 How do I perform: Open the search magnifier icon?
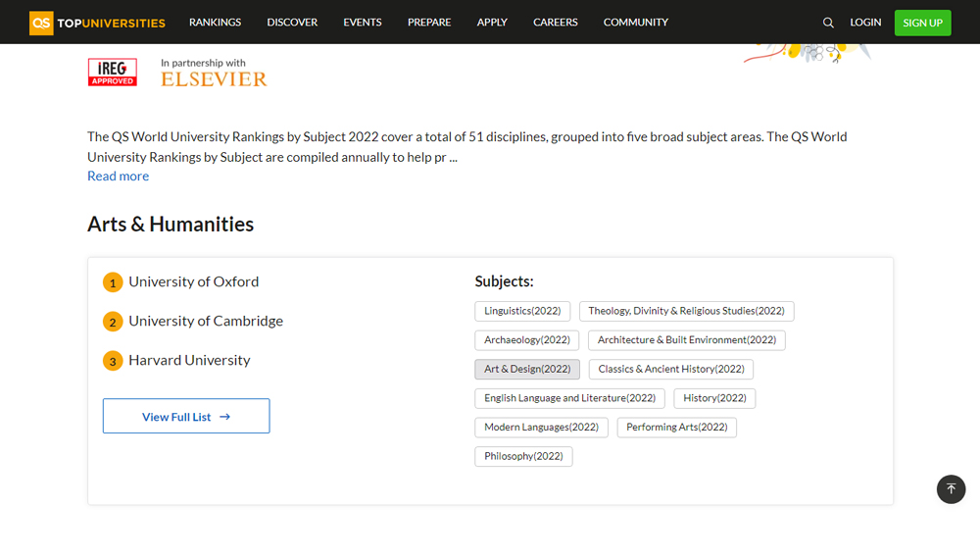click(828, 23)
